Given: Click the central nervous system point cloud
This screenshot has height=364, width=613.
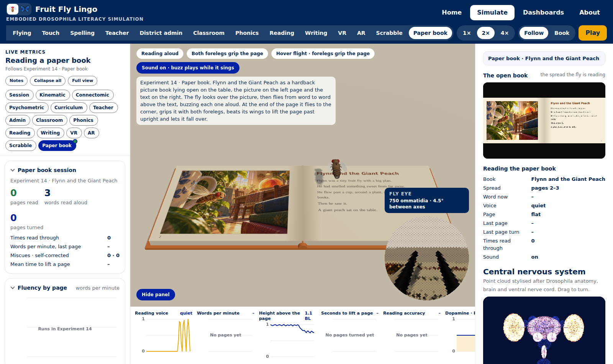Looking at the screenshot, I should pos(544,330).
